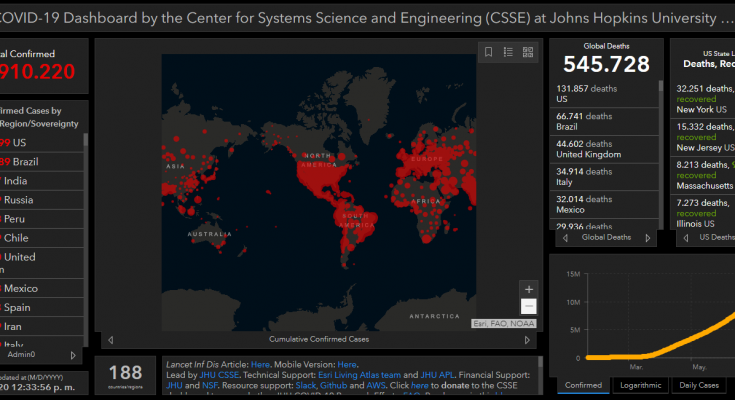Zoom in on the map with plus button
Image resolution: width=735 pixels, height=400 pixels.
529,289
